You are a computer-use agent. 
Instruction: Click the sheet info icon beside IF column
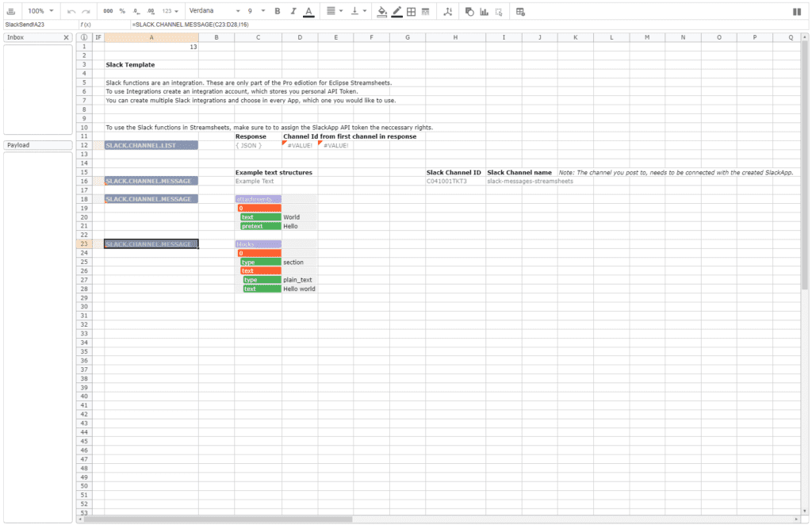[x=84, y=37]
